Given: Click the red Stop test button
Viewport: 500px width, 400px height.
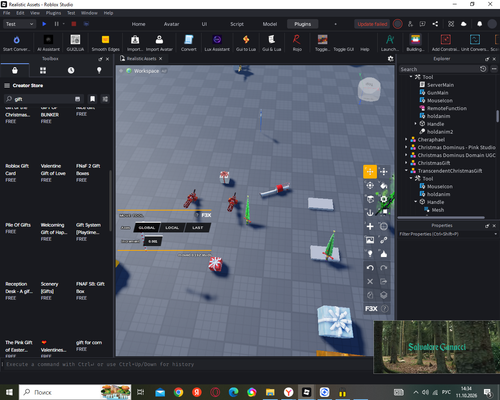Looking at the screenshot, I should (74, 24).
